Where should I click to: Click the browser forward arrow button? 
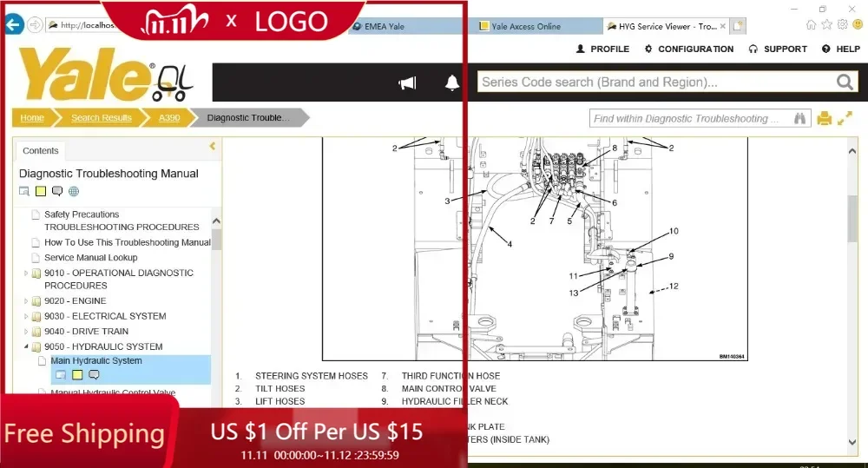click(x=35, y=25)
